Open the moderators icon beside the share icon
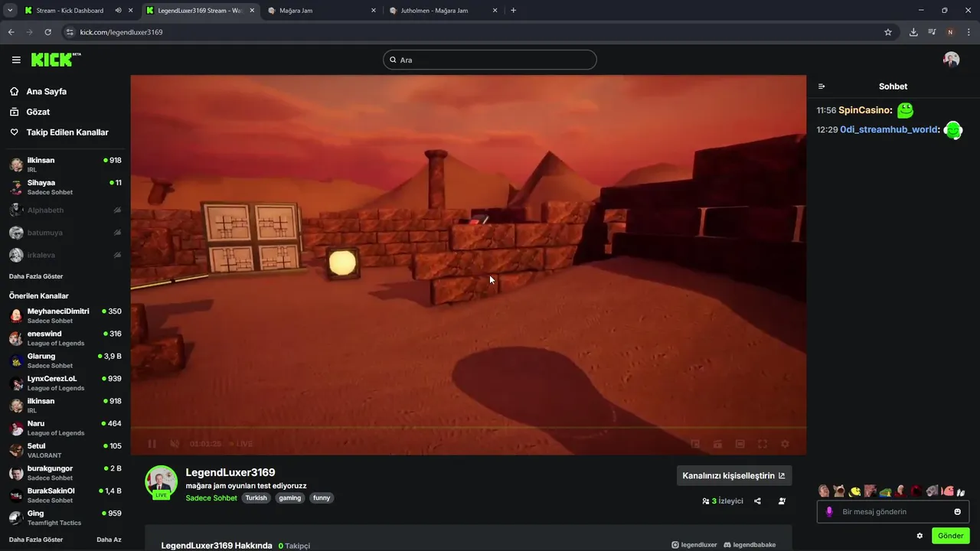The height and width of the screenshot is (551, 980). coord(782,501)
